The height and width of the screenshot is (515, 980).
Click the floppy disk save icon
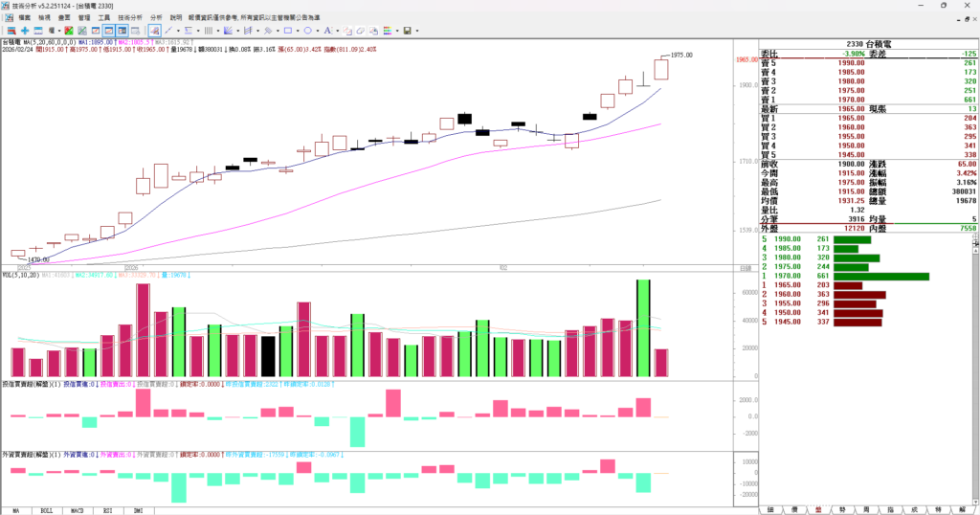[407, 31]
